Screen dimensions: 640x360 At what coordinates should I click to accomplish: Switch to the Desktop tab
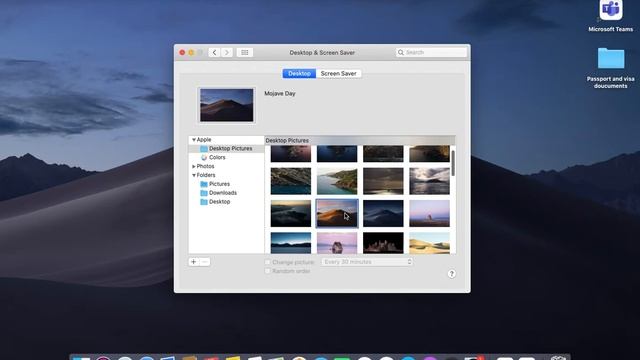point(299,73)
